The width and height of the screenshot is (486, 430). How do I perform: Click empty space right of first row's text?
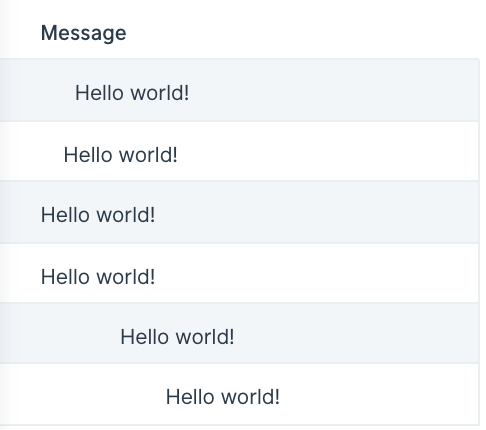[333, 90]
